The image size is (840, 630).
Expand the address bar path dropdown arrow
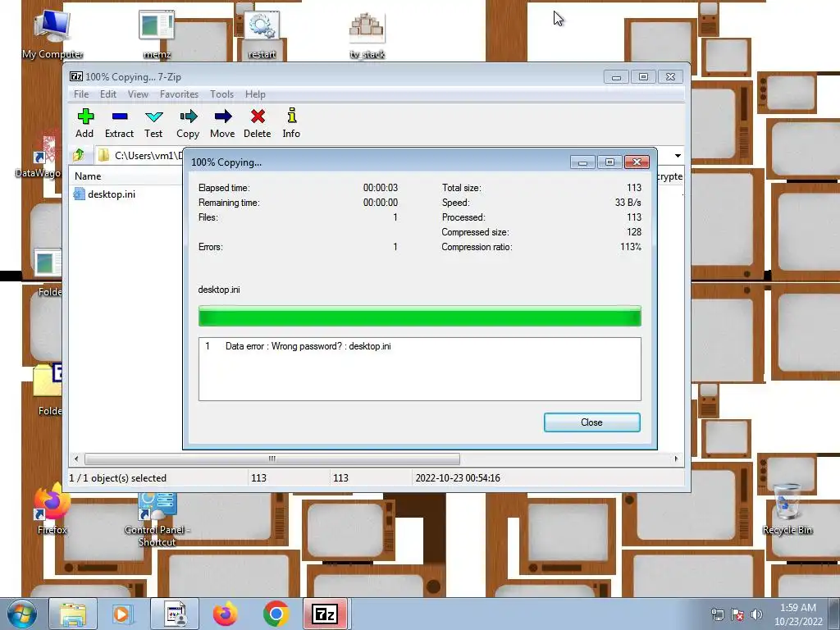[678, 156]
